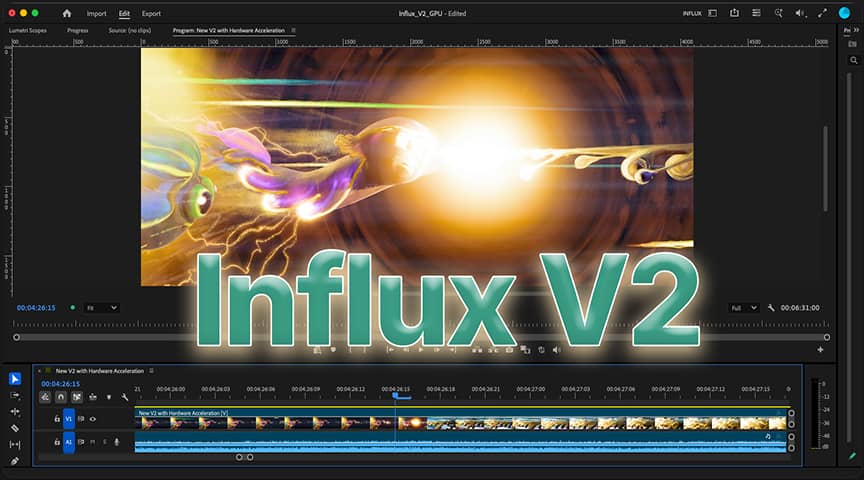Image resolution: width=864 pixels, height=480 pixels.
Task: Click the timeline playhead position timecode
Action: [61, 384]
